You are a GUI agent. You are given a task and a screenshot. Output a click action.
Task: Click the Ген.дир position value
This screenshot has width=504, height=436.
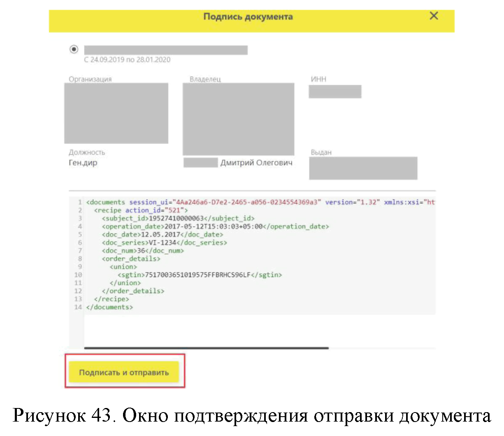click(83, 163)
